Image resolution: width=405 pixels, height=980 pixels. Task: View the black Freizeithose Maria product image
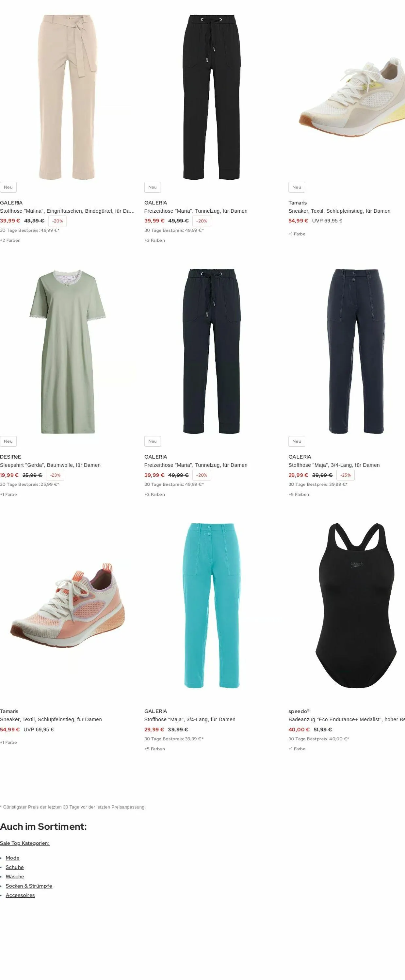pyautogui.click(x=211, y=97)
